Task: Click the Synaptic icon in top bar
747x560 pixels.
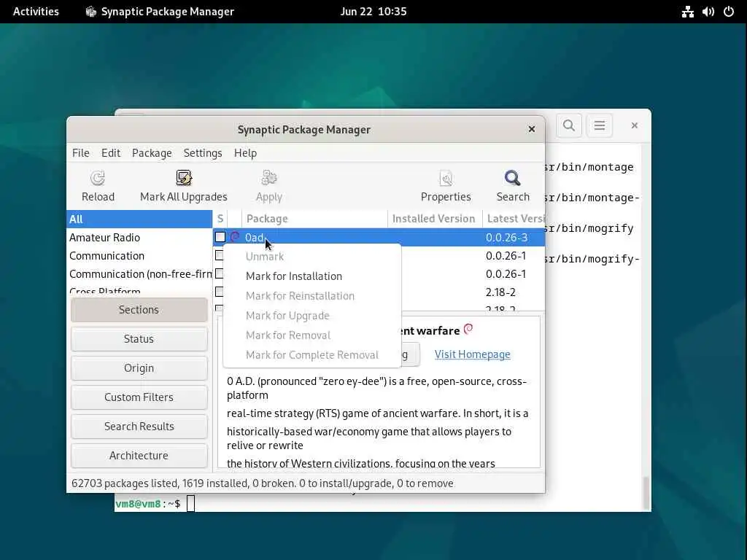Action: tap(90, 12)
